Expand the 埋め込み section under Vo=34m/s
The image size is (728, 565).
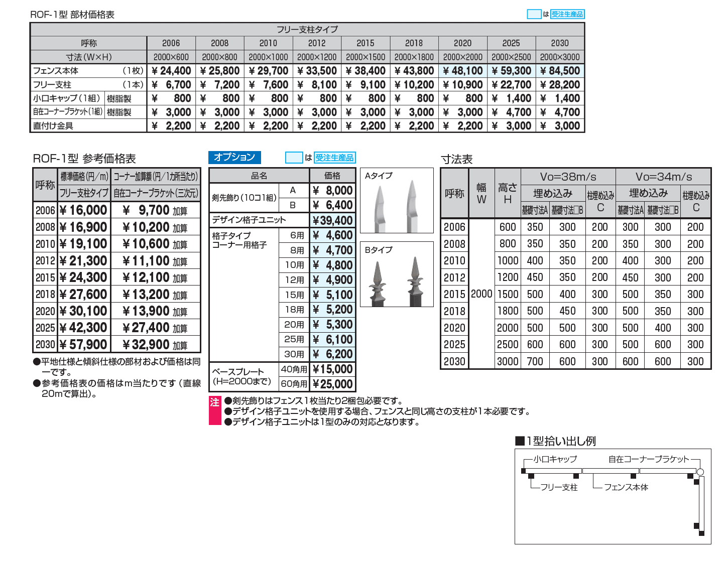pyautogui.click(x=648, y=192)
